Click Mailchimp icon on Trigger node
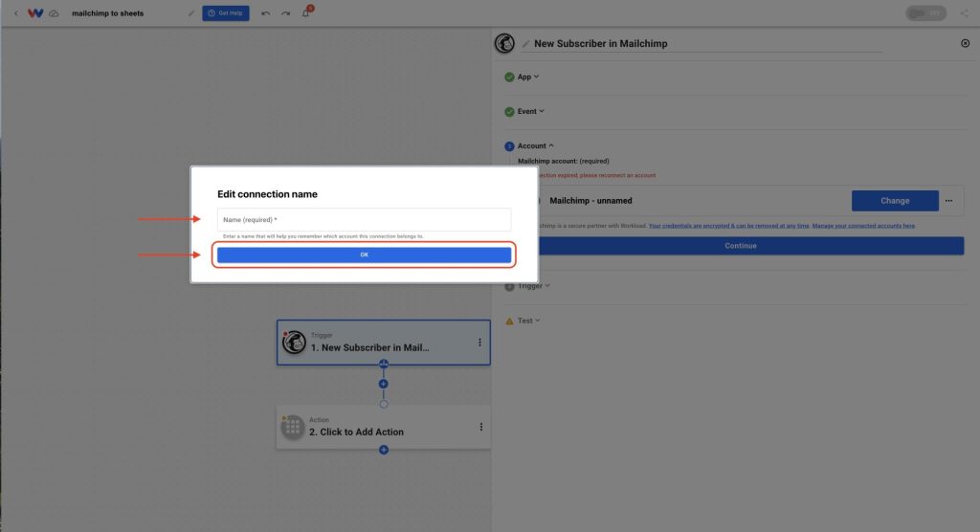This screenshot has width=980, height=532. (x=294, y=343)
